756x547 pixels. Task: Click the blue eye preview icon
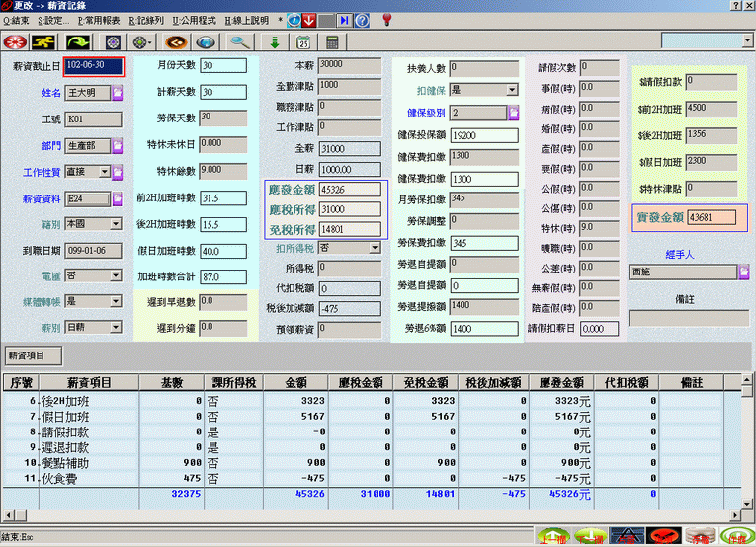click(x=206, y=42)
